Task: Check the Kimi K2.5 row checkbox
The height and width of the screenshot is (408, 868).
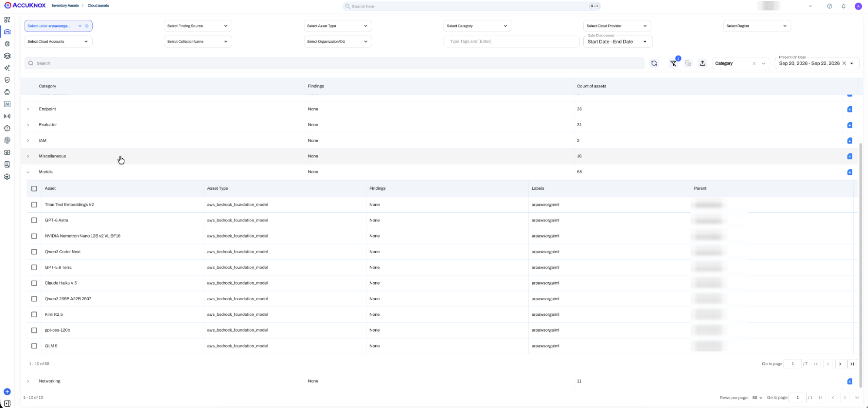Action: point(34,314)
